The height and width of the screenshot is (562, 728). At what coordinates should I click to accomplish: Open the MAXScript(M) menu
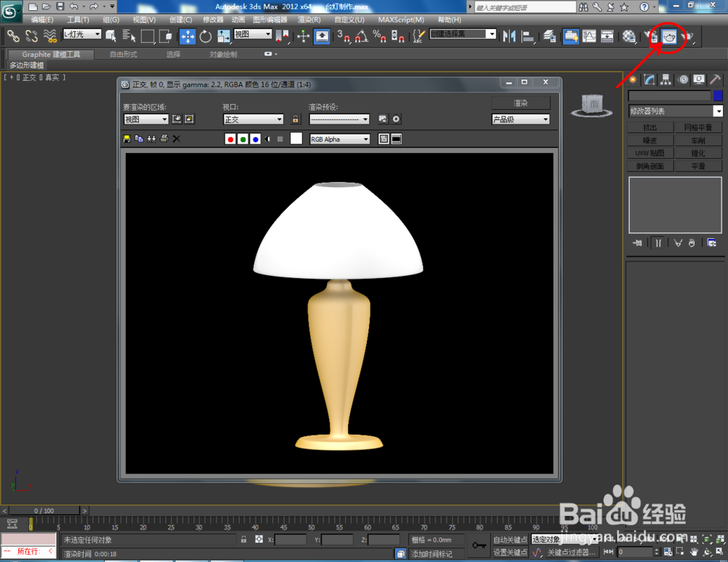(401, 20)
